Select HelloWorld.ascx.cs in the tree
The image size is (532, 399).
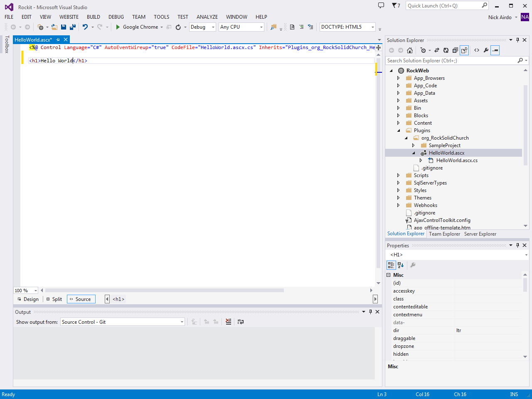[x=457, y=160]
